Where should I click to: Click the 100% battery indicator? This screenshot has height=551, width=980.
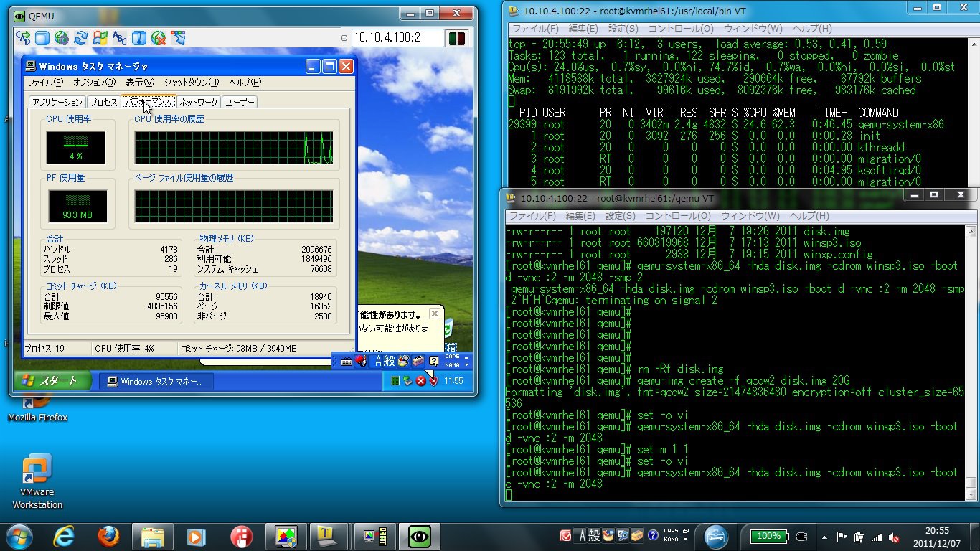coord(768,536)
